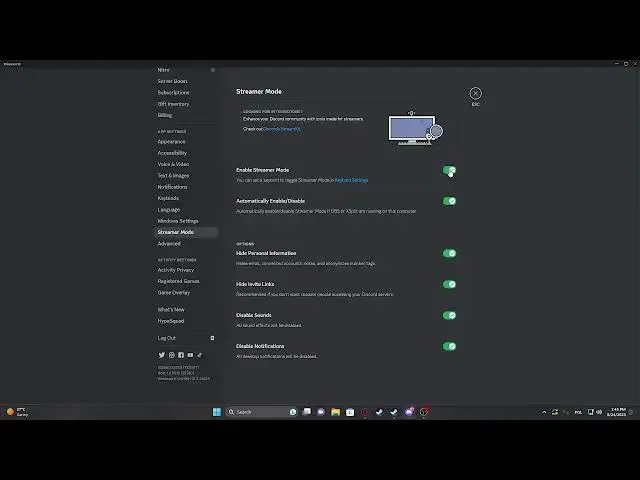Click the language indicator in the system tray
Viewport: 640px width, 480px height.
[x=578, y=412]
